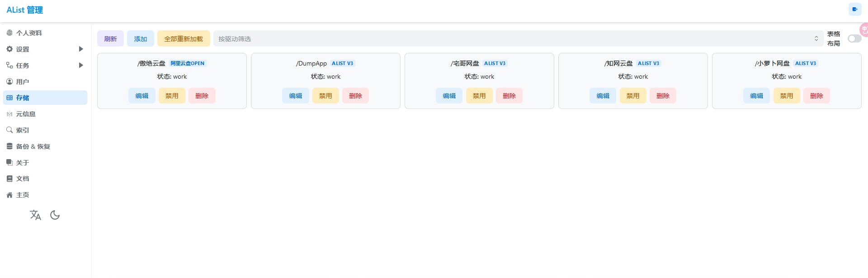Click the 任务 tasks icon
This screenshot has height=278, width=868.
(9, 65)
